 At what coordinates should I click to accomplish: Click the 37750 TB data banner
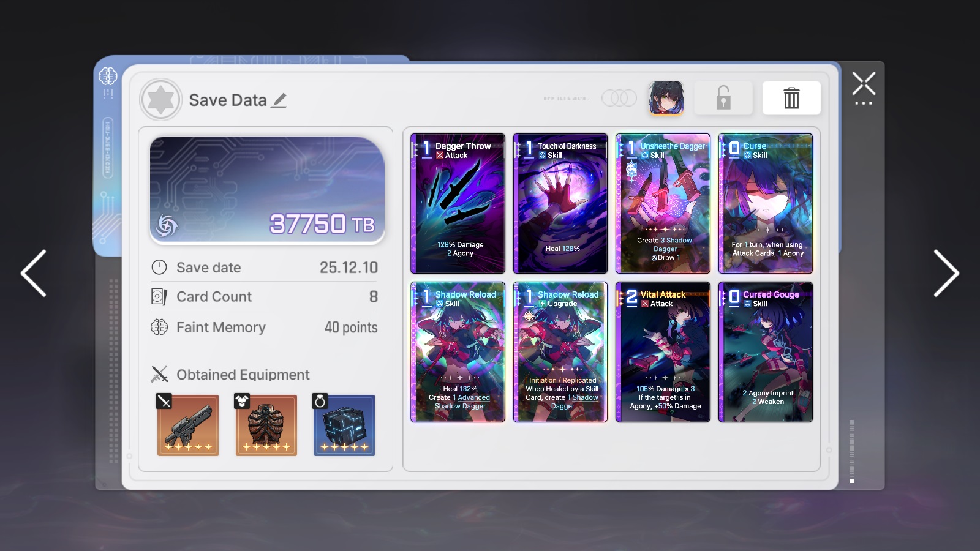pyautogui.click(x=267, y=190)
